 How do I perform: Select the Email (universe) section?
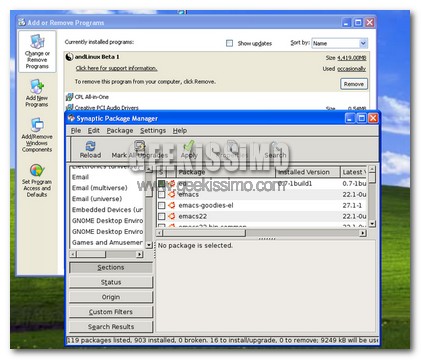[x=97, y=199]
